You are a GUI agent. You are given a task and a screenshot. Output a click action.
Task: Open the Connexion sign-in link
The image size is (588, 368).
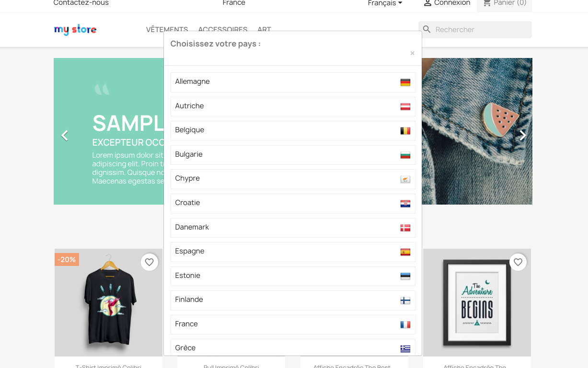[447, 3]
